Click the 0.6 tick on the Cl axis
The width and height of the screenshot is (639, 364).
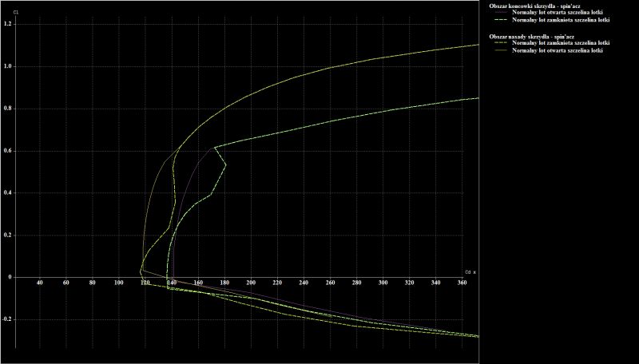(x=7, y=151)
